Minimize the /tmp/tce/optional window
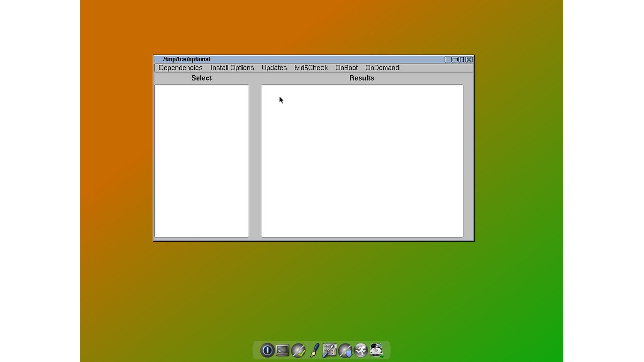 click(448, 60)
